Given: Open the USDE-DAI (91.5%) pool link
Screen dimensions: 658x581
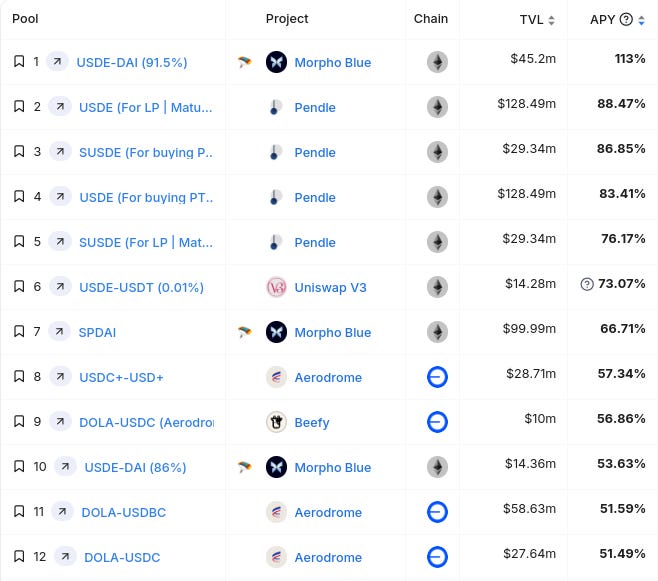Looking at the screenshot, I should coord(132,63).
